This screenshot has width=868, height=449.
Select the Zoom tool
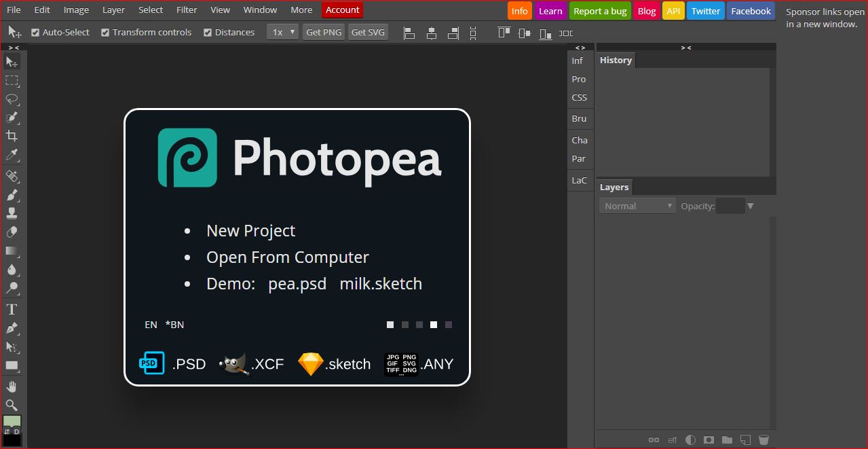coord(12,405)
